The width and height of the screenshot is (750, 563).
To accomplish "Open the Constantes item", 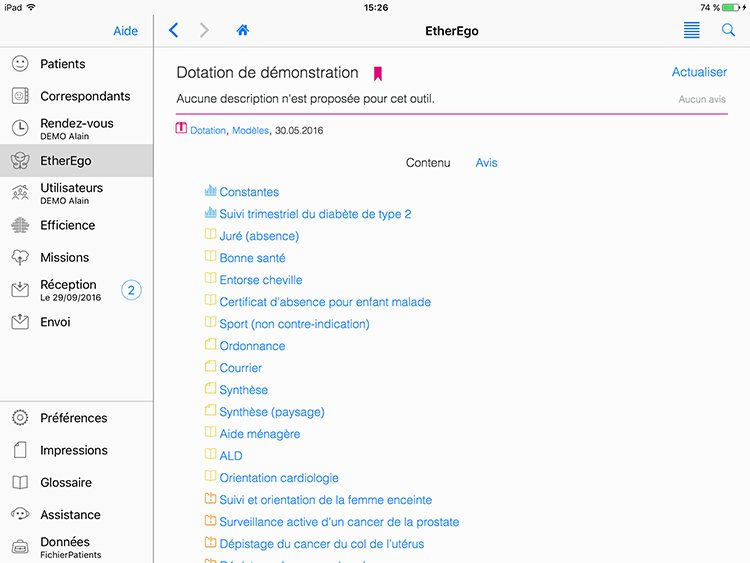I will point(249,192).
